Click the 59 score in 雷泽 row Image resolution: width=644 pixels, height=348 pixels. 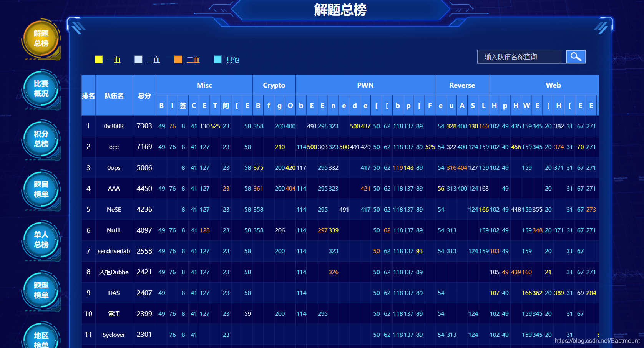pos(248,314)
